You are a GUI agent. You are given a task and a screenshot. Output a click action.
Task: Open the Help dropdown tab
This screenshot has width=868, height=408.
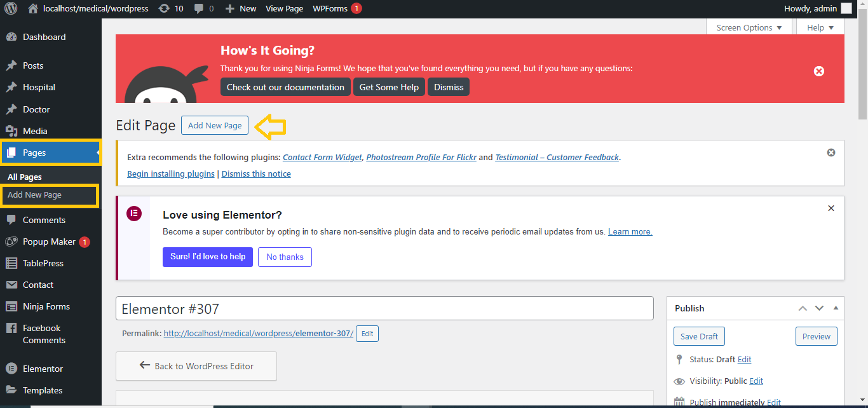[x=820, y=27]
